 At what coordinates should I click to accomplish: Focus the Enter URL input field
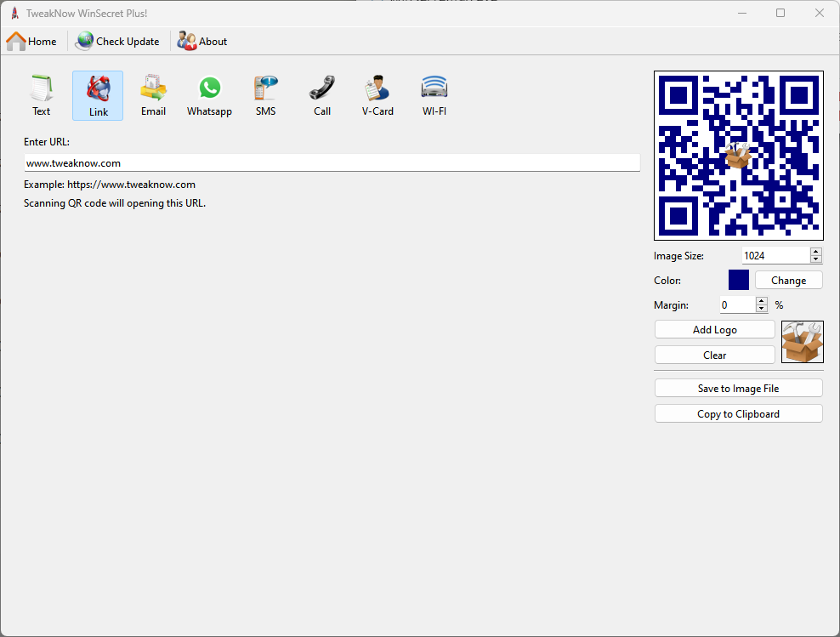pyautogui.click(x=332, y=163)
